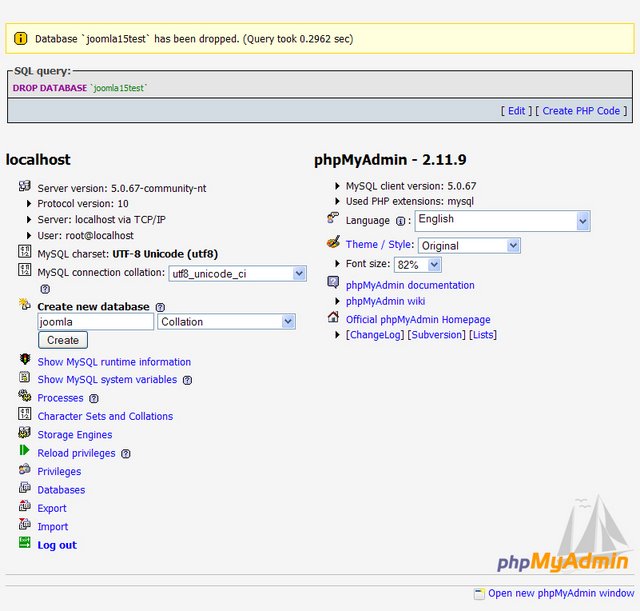This screenshot has width=640, height=611.
Task: Click the new window icon at bottom
Action: 479,594
